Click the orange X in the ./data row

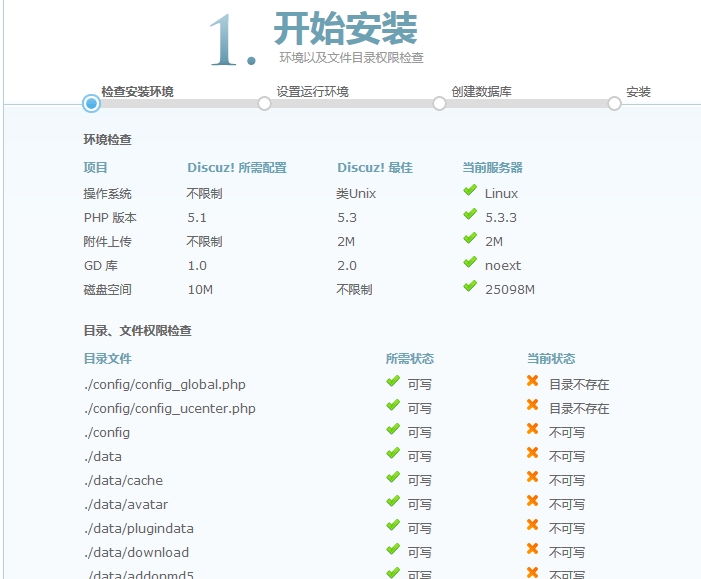pos(532,452)
